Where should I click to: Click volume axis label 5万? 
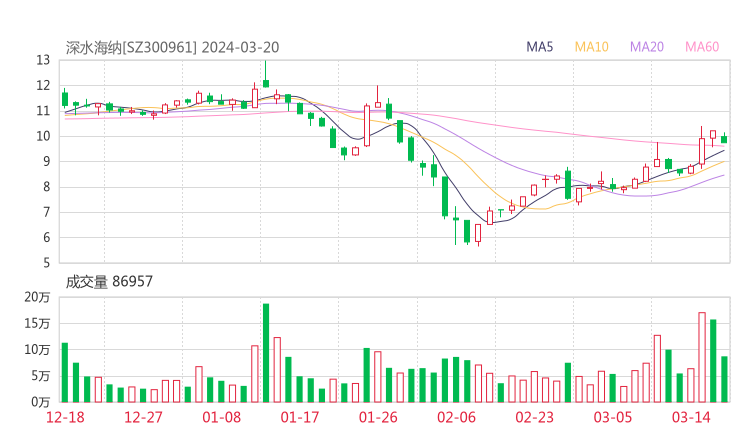41,376
